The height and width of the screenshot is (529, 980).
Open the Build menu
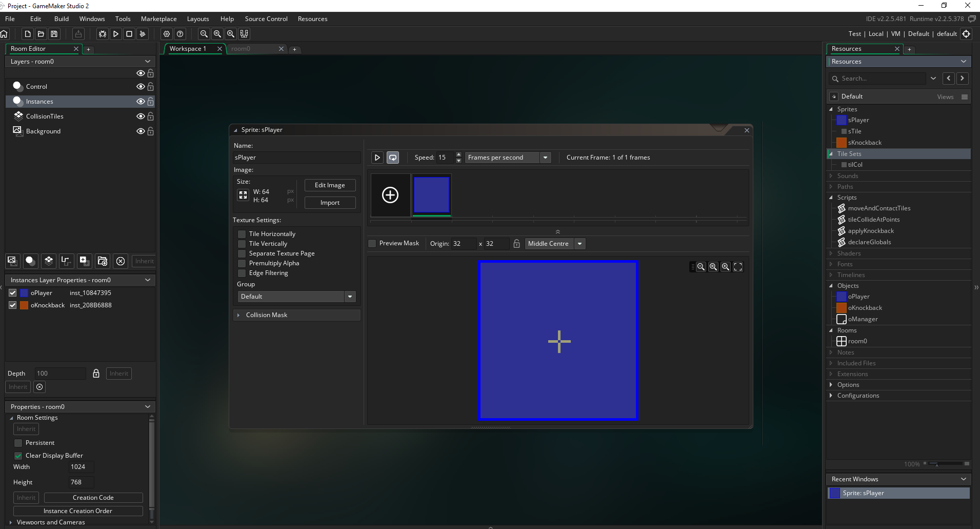pyautogui.click(x=62, y=19)
